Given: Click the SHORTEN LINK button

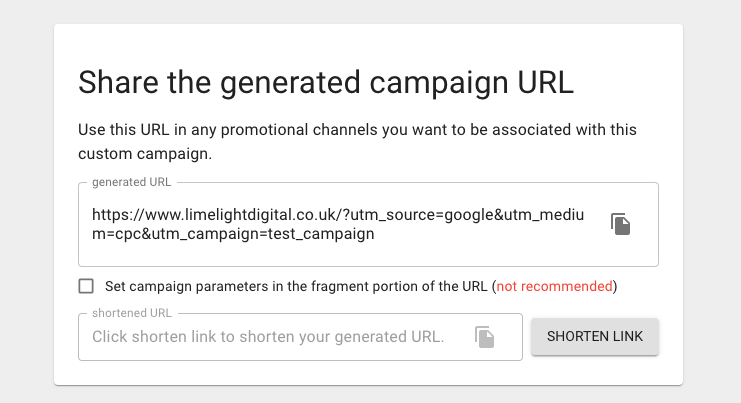Looking at the screenshot, I should pyautogui.click(x=595, y=336).
